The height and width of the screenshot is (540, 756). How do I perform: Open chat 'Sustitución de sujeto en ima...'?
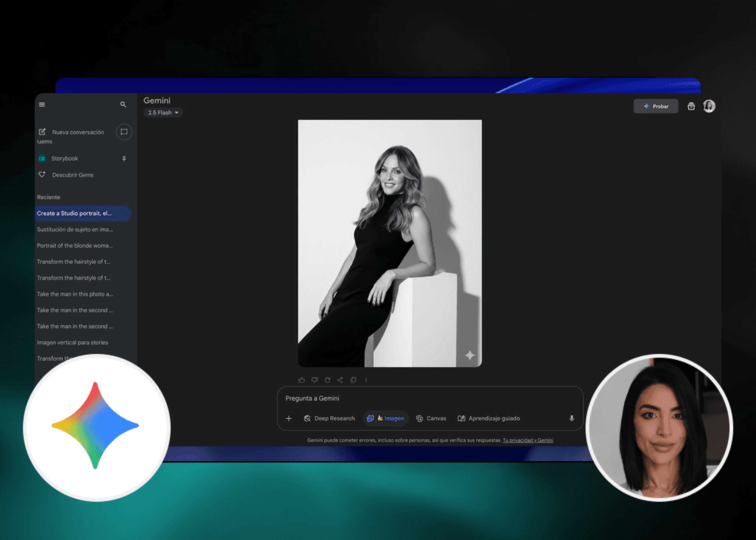click(75, 230)
